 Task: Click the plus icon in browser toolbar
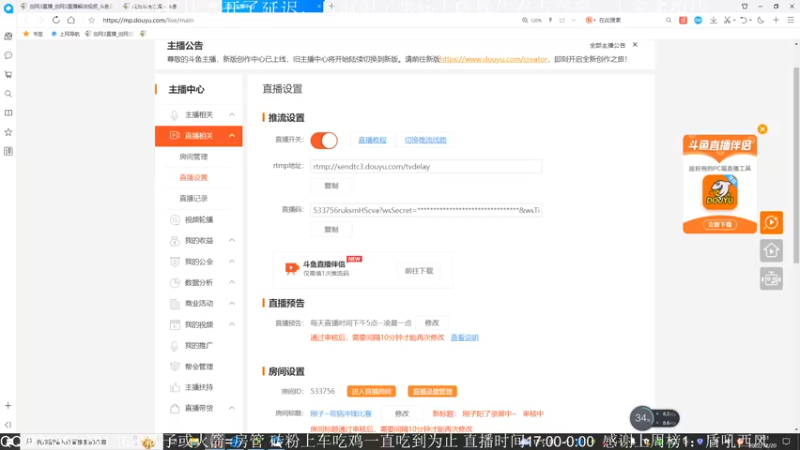tap(776, 20)
